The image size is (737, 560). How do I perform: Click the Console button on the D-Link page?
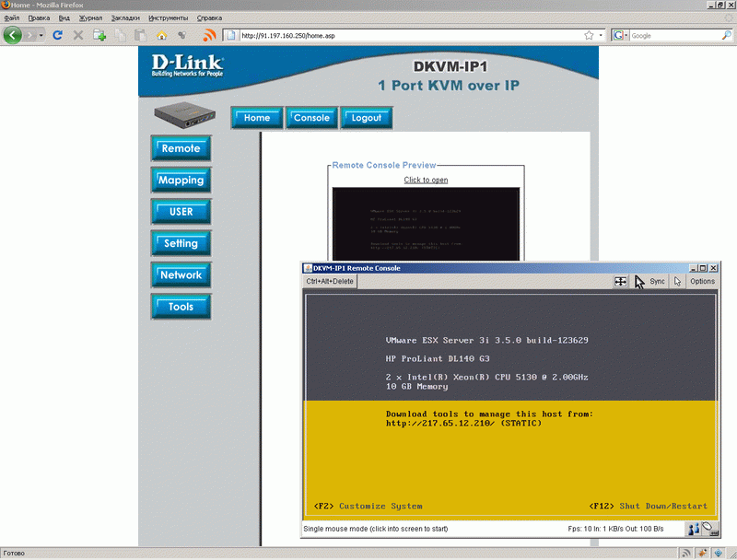(311, 118)
